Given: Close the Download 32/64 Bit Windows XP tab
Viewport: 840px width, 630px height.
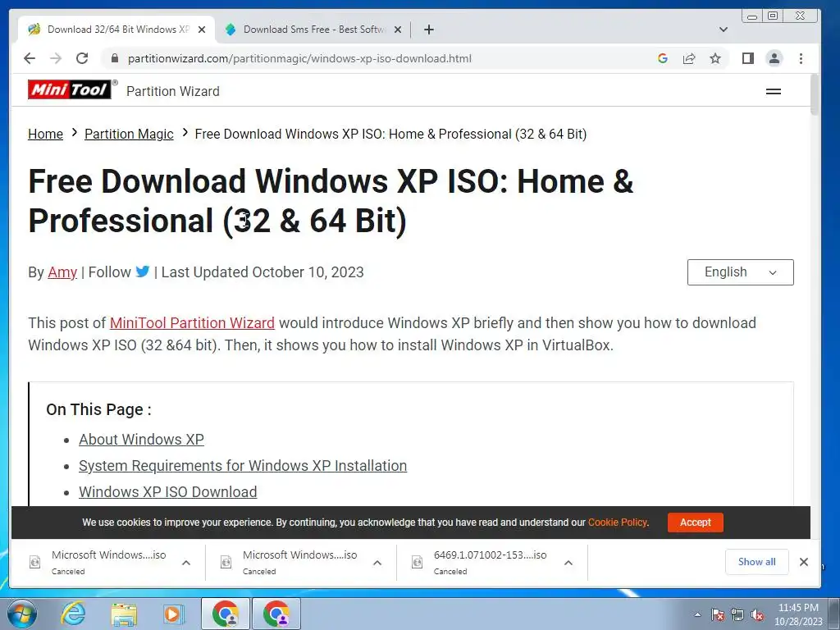Looking at the screenshot, I should click(x=202, y=30).
